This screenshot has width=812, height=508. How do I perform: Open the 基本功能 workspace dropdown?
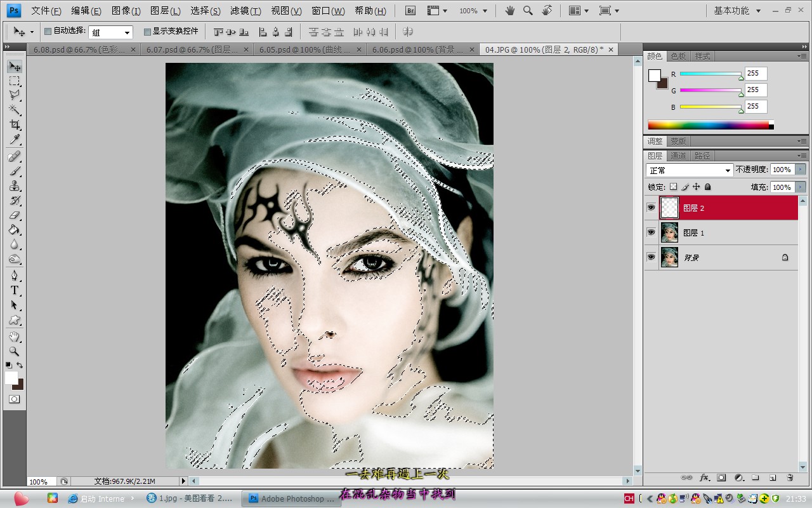[x=737, y=11]
